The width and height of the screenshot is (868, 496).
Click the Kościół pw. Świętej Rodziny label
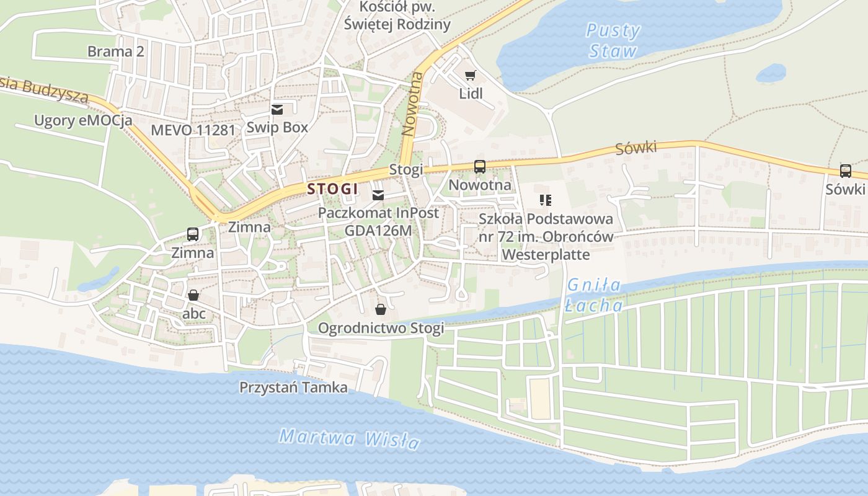[397, 16]
